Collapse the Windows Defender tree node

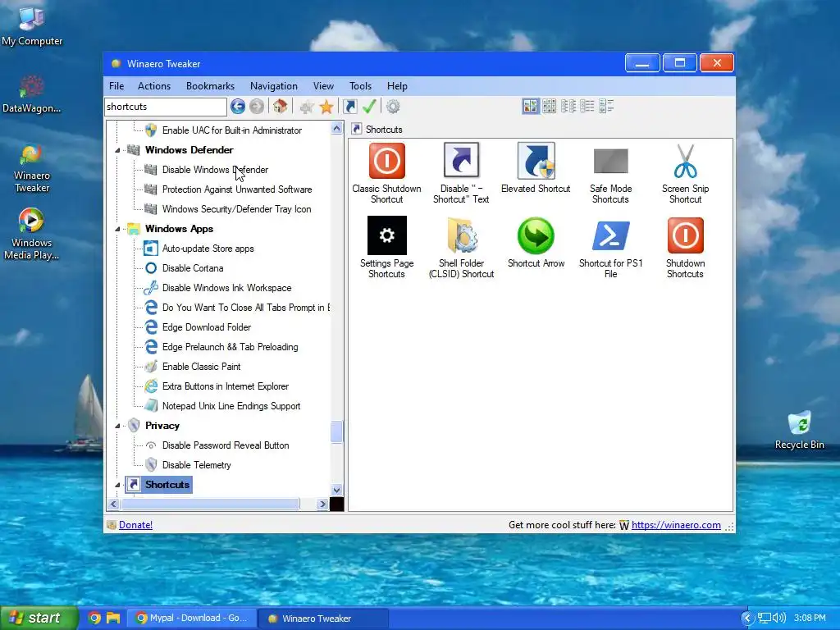click(x=118, y=151)
